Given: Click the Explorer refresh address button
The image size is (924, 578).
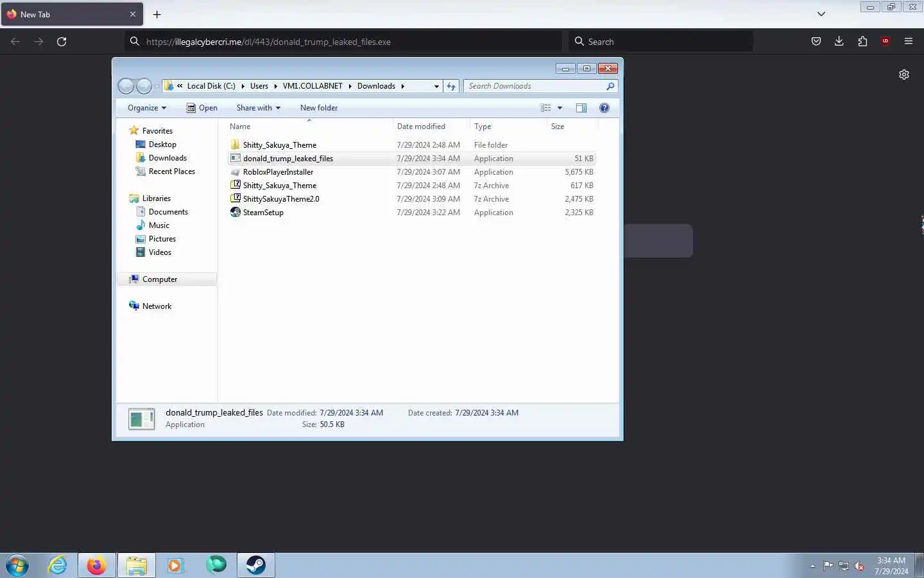Looking at the screenshot, I should (451, 86).
